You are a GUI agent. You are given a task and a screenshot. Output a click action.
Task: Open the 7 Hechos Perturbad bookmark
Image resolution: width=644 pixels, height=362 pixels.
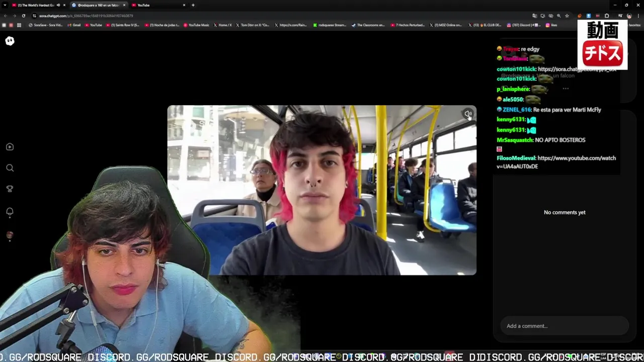click(x=408, y=25)
